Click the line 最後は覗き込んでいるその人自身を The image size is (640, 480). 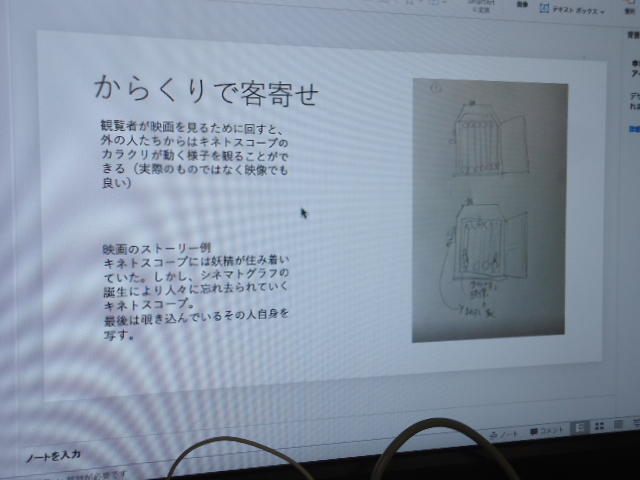tap(196, 317)
